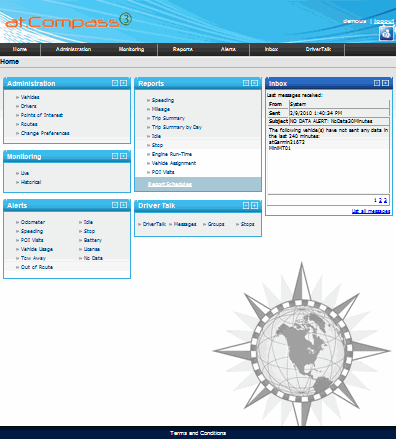Open Speeding in the Reports panel
Viewport: 396px width, 440px height.
tap(163, 100)
